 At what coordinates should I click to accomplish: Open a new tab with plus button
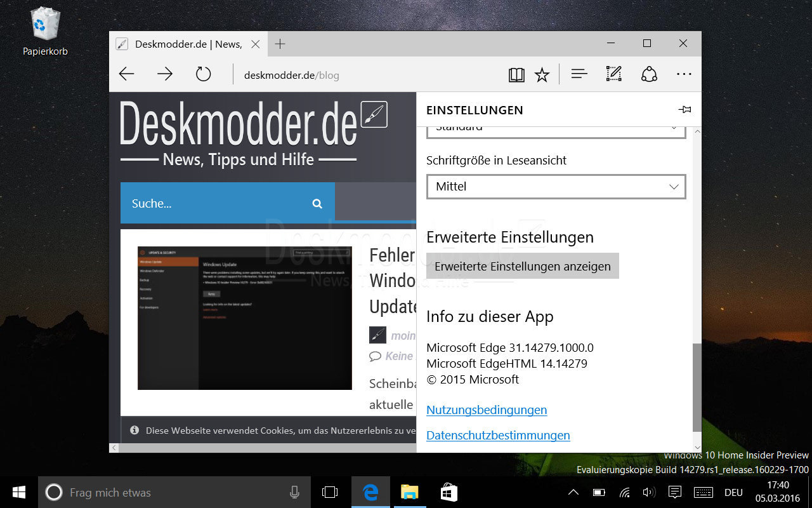[x=280, y=44]
